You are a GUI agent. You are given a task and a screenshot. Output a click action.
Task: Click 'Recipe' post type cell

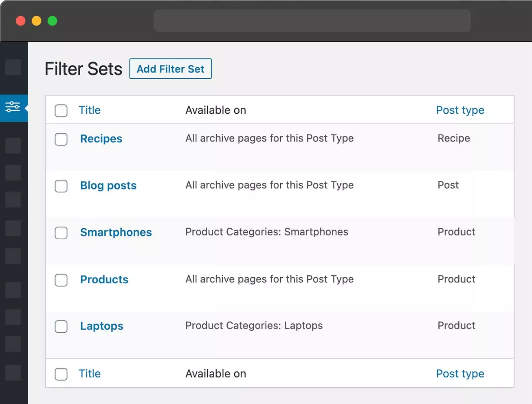pos(454,138)
